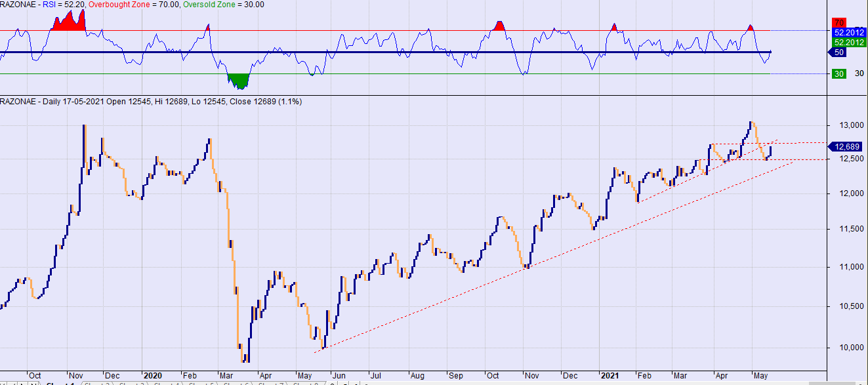The width and height of the screenshot is (868, 385).
Task: Select the long red dotted rising trendline
Action: point(554,256)
